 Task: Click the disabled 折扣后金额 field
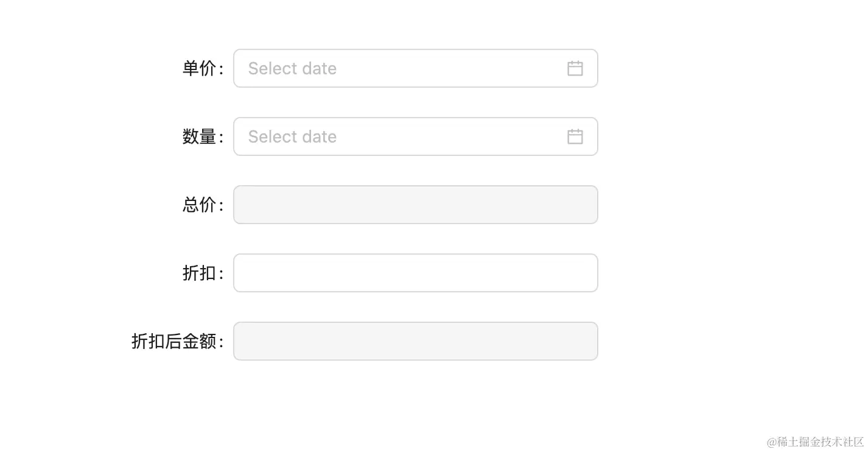point(415,341)
